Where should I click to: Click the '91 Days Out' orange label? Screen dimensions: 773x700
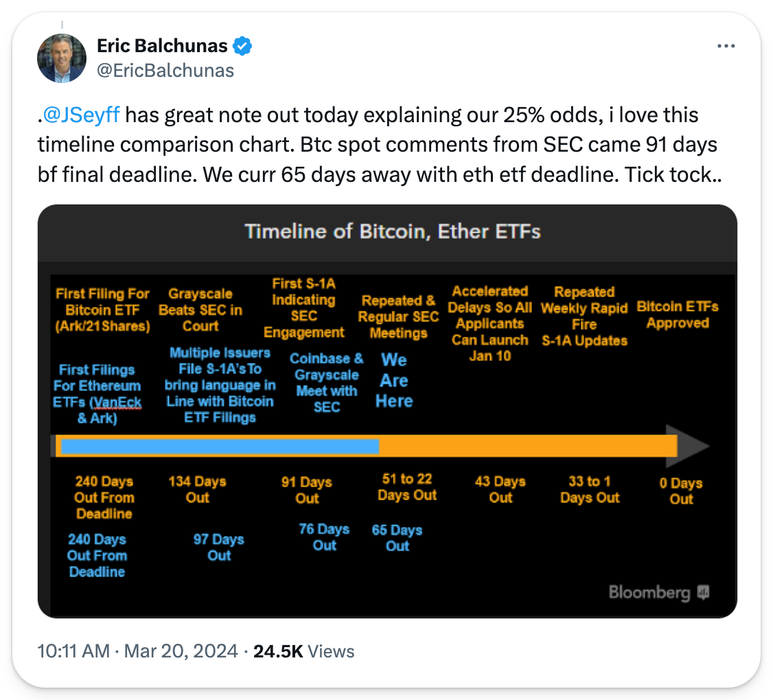(307, 490)
